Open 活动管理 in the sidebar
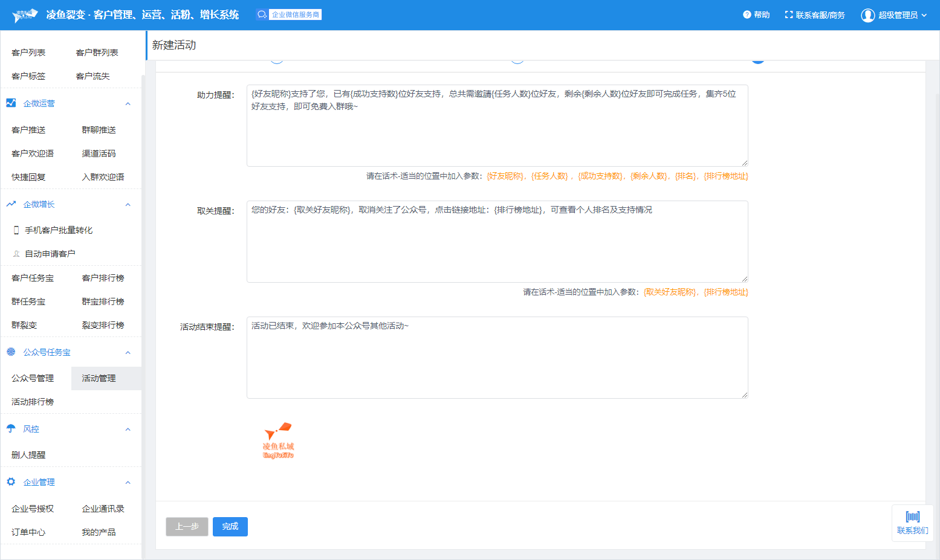This screenshot has width=940, height=560. pos(99,378)
